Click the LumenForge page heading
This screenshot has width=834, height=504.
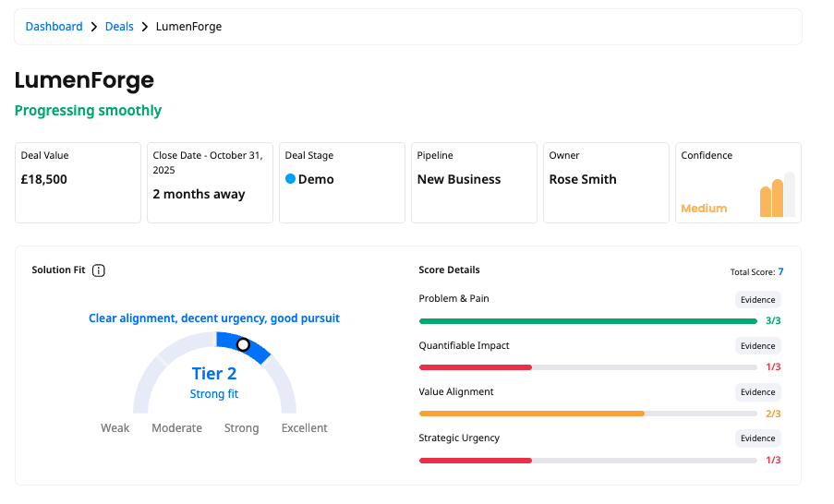tap(84, 80)
